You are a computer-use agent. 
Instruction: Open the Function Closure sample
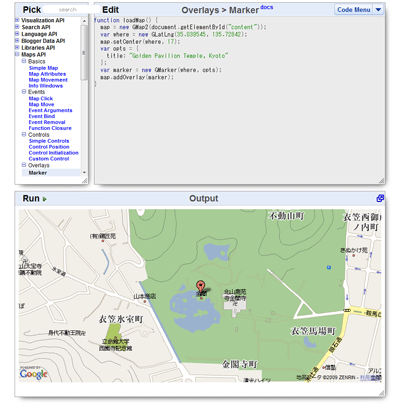click(50, 128)
